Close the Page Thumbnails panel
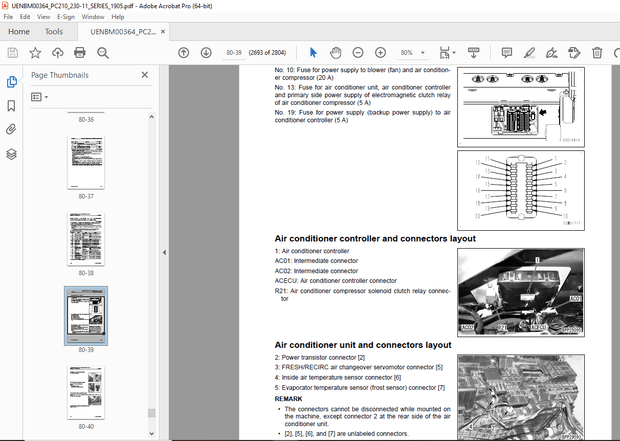The width and height of the screenshot is (620, 441). coord(145,75)
